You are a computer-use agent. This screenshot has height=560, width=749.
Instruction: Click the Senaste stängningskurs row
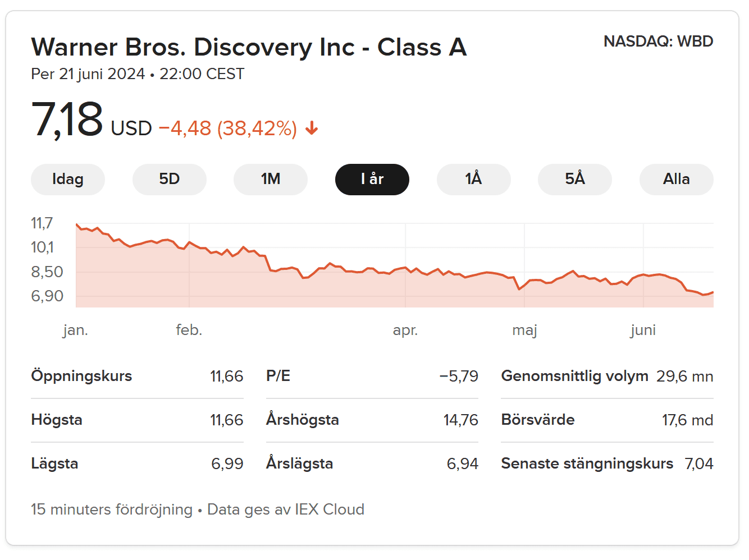pos(606,464)
